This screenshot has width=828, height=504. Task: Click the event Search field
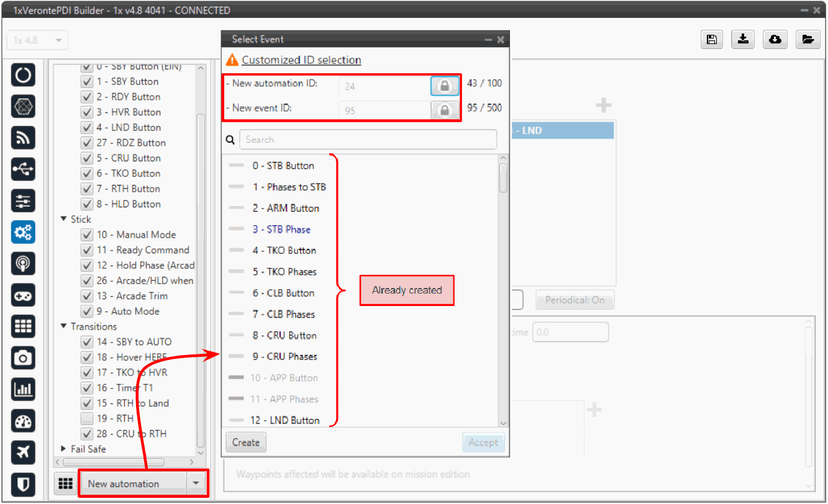click(x=368, y=140)
